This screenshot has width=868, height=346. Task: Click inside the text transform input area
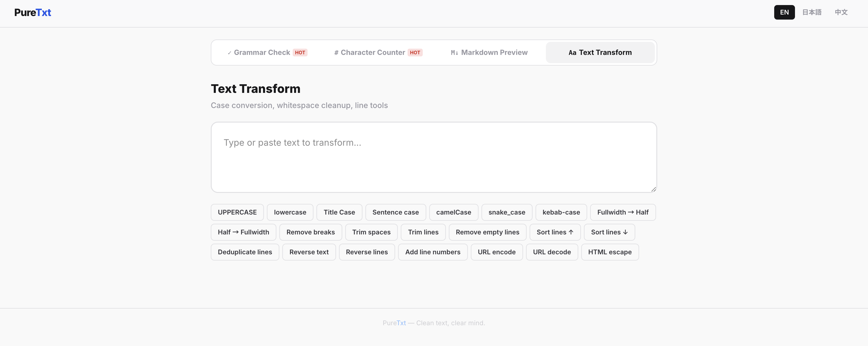[x=434, y=157]
